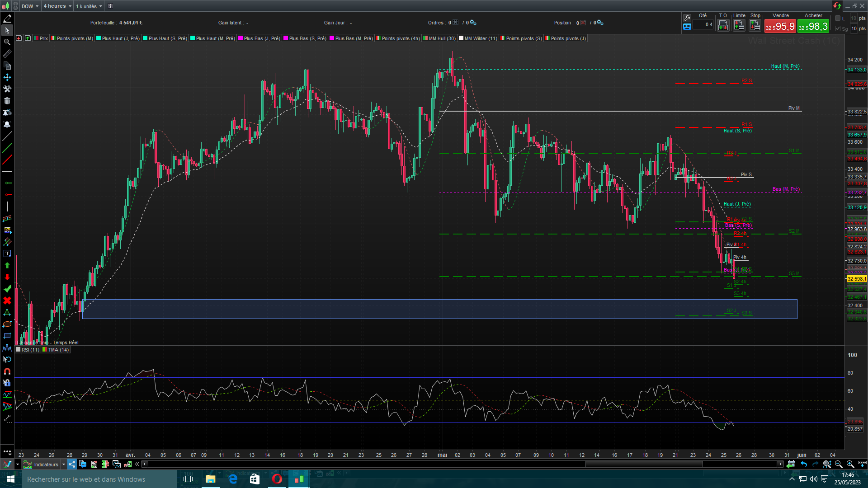
Task: Click the trash bin delete tool
Action: tap(7, 101)
